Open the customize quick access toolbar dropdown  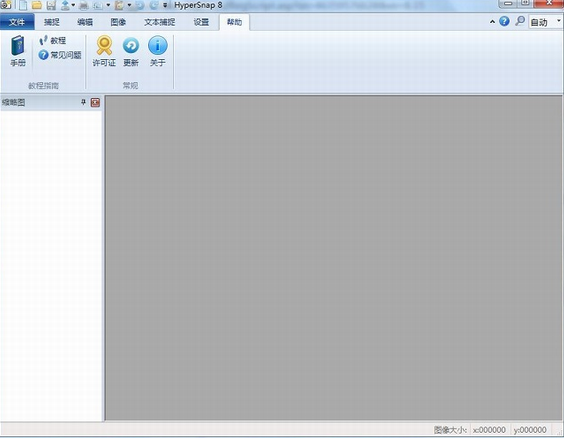(x=165, y=5)
